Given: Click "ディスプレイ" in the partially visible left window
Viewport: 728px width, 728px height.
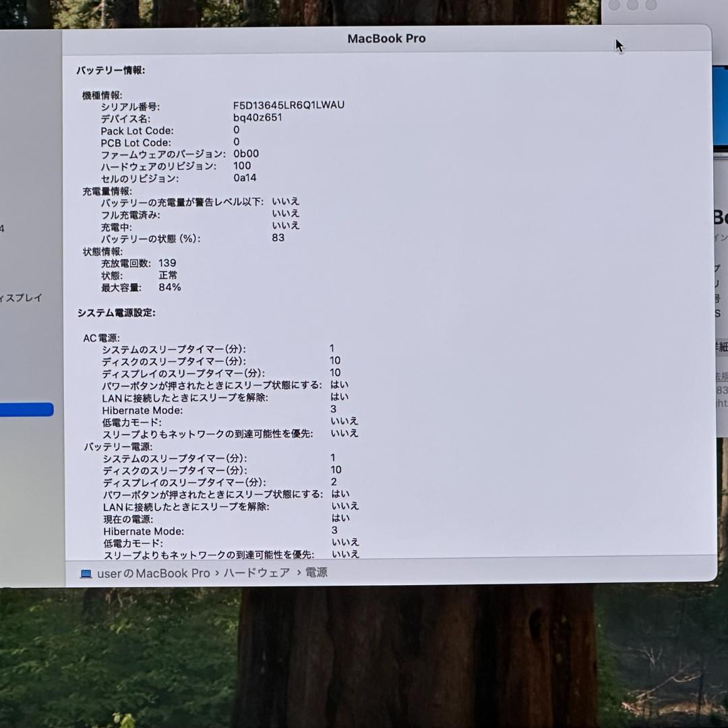Looking at the screenshot, I should pos(20,297).
